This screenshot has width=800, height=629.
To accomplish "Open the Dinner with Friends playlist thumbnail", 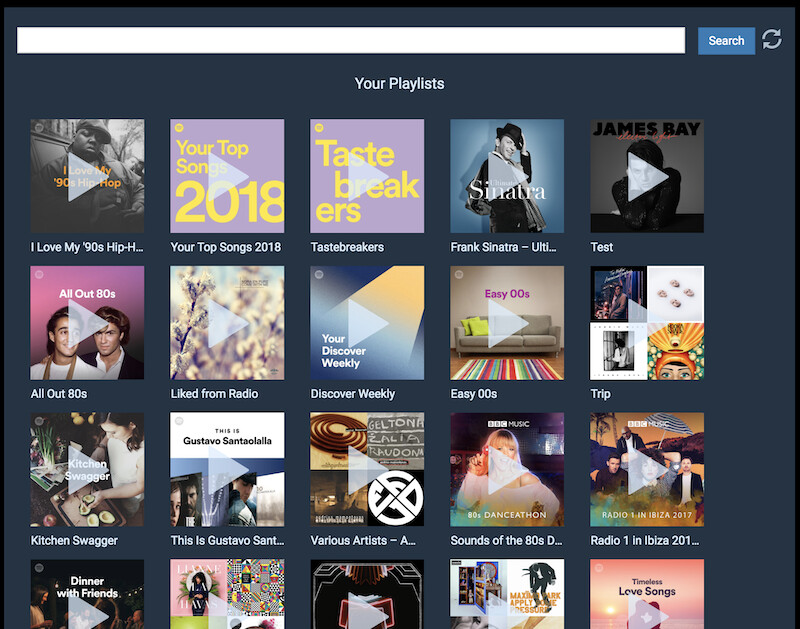I will (87, 594).
